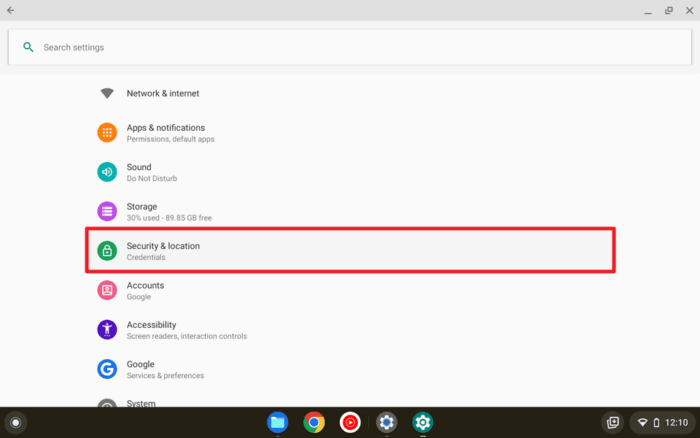Viewport: 700px width, 438px height.
Task: Click the teal Sound speaker icon
Action: click(x=107, y=172)
